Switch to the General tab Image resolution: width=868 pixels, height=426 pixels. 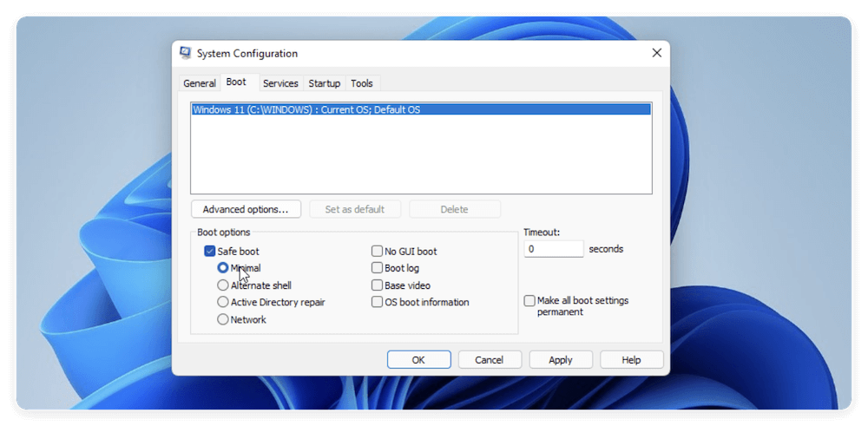[x=200, y=83]
